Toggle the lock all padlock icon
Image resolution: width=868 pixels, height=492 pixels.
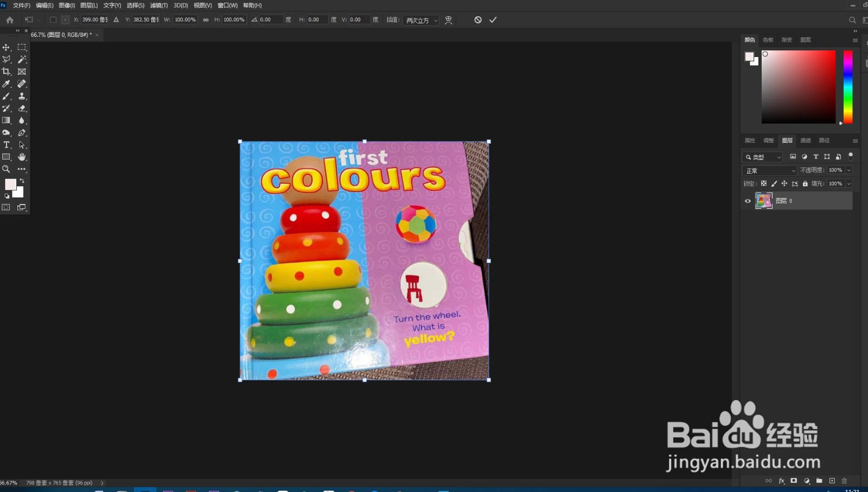[x=805, y=183]
